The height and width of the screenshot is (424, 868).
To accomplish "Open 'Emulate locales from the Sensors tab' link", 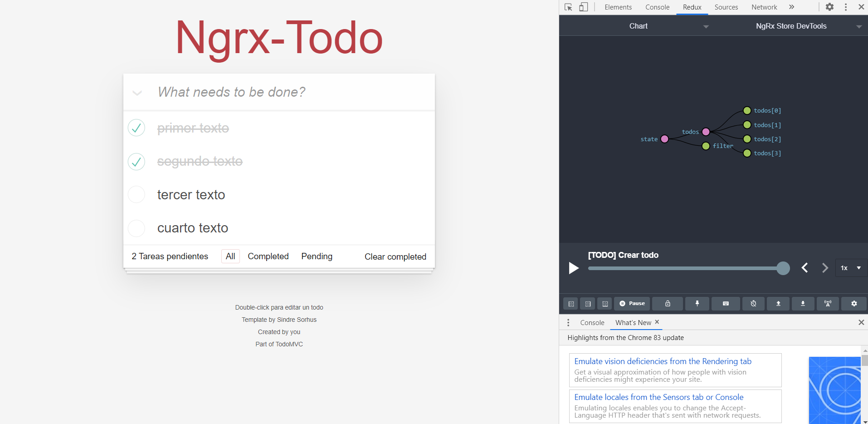I will [x=658, y=397].
